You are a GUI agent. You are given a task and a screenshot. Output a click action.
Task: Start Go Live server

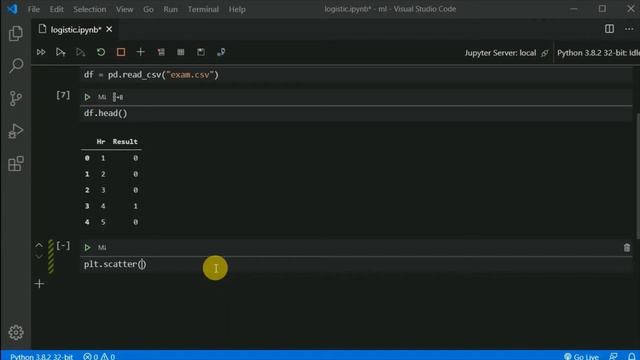581,356
